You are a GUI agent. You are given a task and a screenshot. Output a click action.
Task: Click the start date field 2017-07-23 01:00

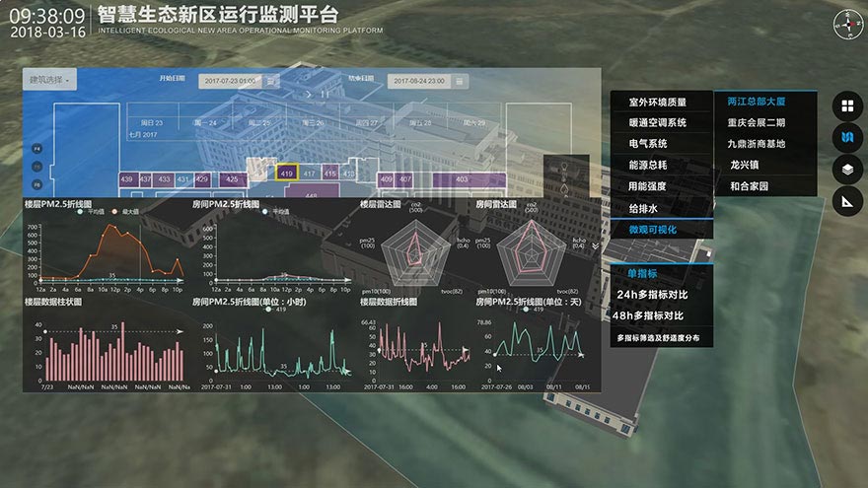[x=230, y=81]
